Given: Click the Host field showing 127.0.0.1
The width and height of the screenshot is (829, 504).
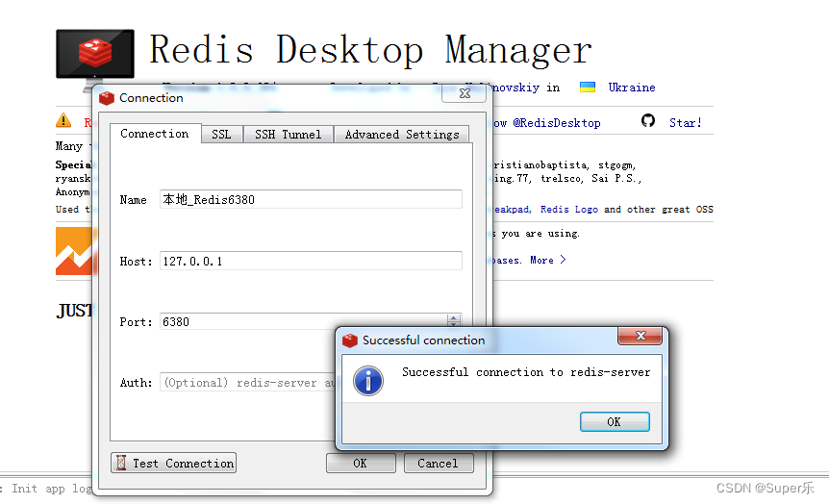Looking at the screenshot, I should pyautogui.click(x=311, y=261).
